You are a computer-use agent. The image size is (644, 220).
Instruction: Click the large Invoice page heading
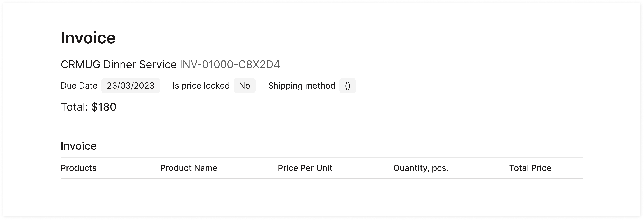point(88,38)
